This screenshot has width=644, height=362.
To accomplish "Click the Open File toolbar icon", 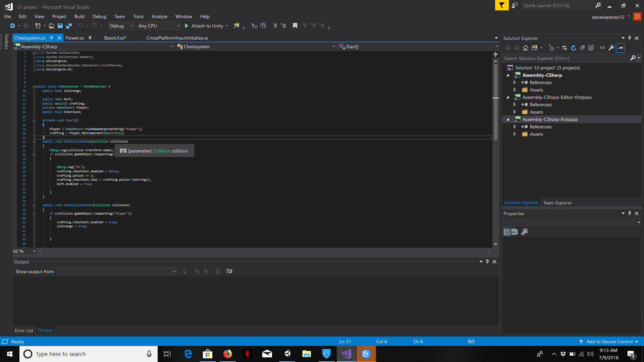I will tap(51, 26).
